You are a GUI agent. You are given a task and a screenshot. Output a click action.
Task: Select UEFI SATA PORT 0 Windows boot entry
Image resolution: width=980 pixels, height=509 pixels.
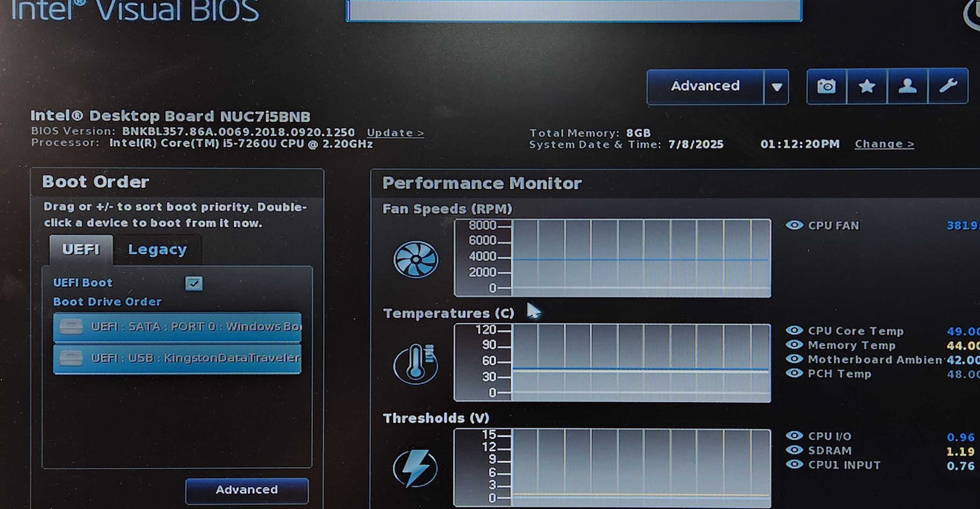(x=177, y=326)
